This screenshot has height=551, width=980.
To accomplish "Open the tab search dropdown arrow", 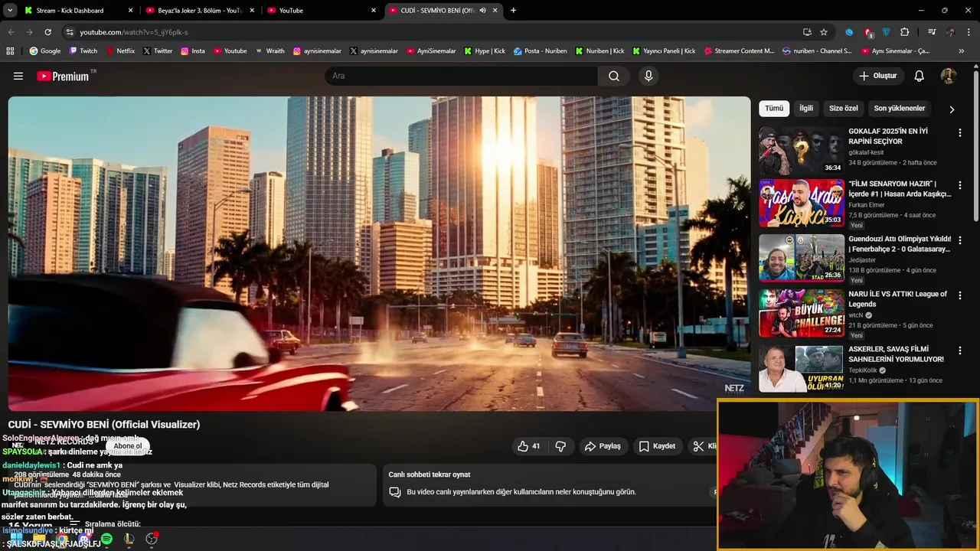I will coord(10,11).
